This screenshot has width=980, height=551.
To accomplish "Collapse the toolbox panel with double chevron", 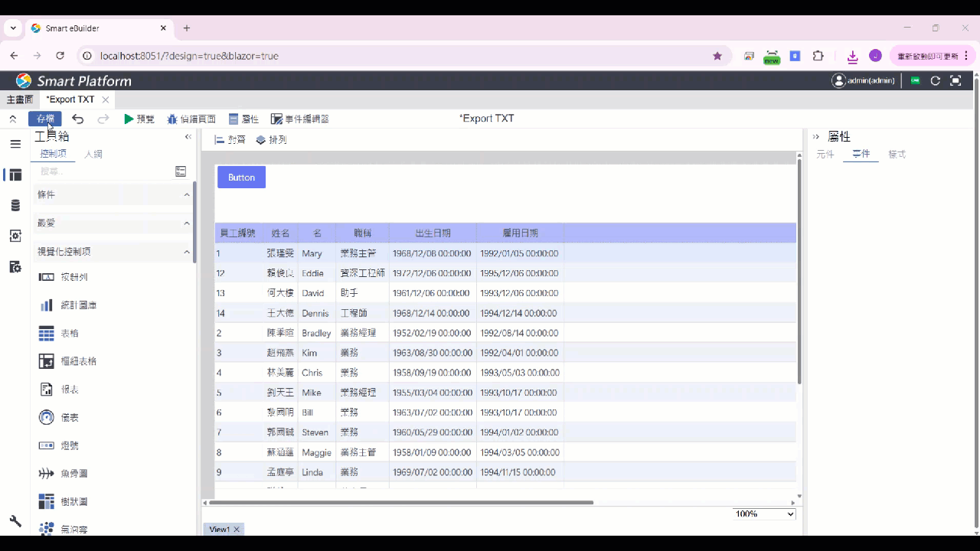I will 188,137.
